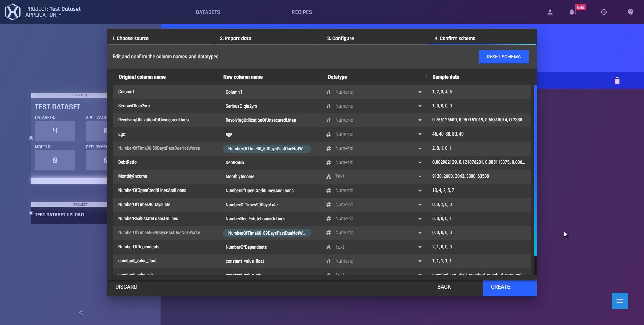This screenshot has height=325, width=644.
Task: Click numeric hash icon in DebtRatio row
Action: tap(329, 162)
